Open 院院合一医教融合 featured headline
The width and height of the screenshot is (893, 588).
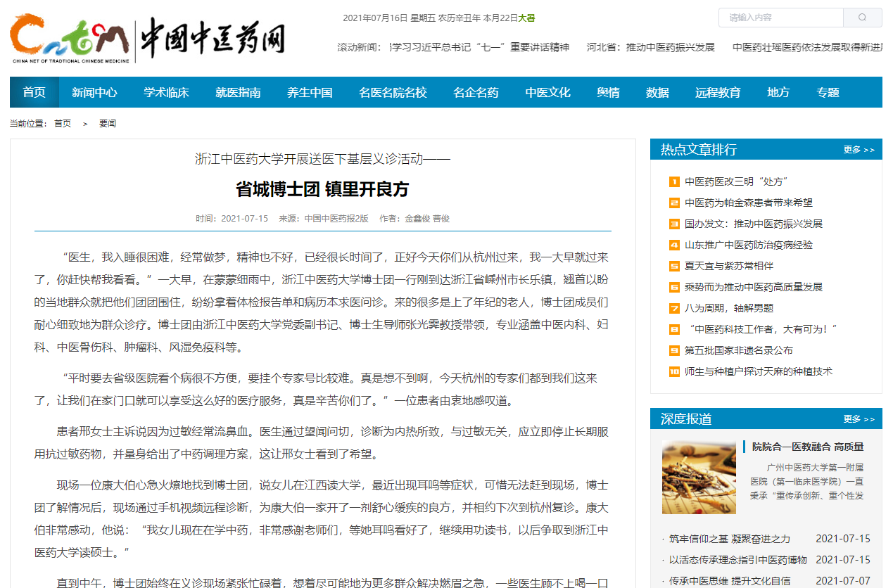tap(807, 447)
